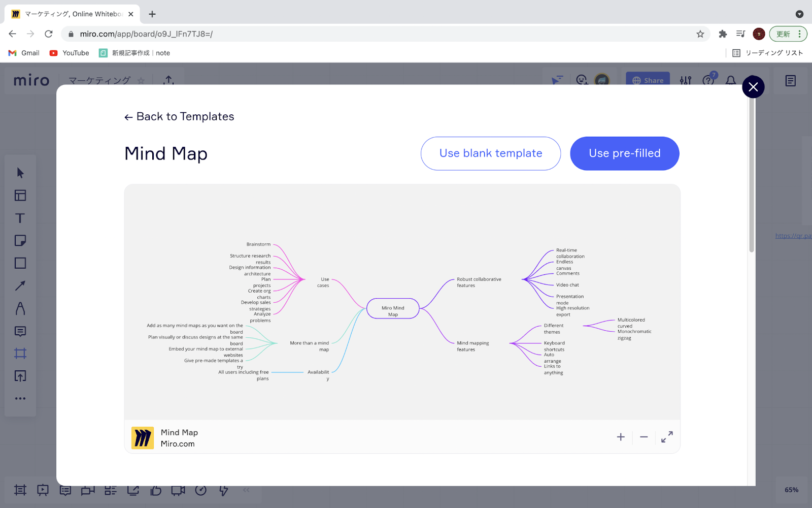Open the リーディング リスト reading list
The width and height of the screenshot is (812, 508).
(767, 53)
